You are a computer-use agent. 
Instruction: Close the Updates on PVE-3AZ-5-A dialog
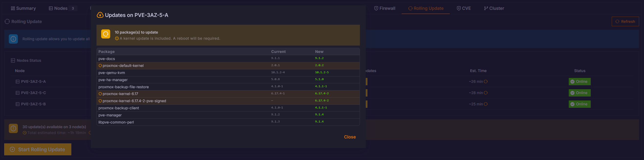point(350,137)
